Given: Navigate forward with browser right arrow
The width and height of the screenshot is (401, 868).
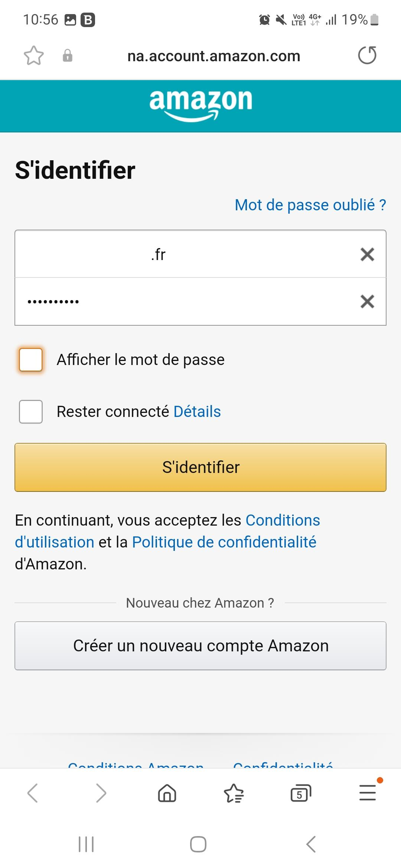Looking at the screenshot, I should pos(101,793).
